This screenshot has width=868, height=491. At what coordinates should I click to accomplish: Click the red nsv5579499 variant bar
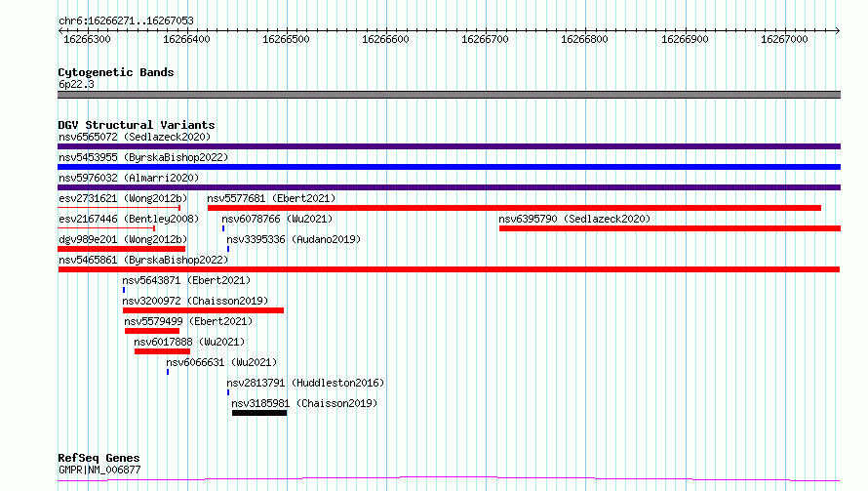click(x=152, y=331)
